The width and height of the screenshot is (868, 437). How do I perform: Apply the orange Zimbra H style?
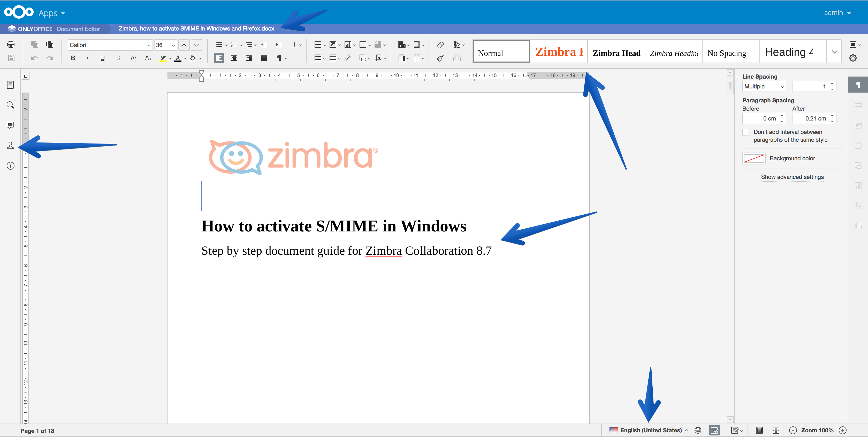[x=559, y=52]
